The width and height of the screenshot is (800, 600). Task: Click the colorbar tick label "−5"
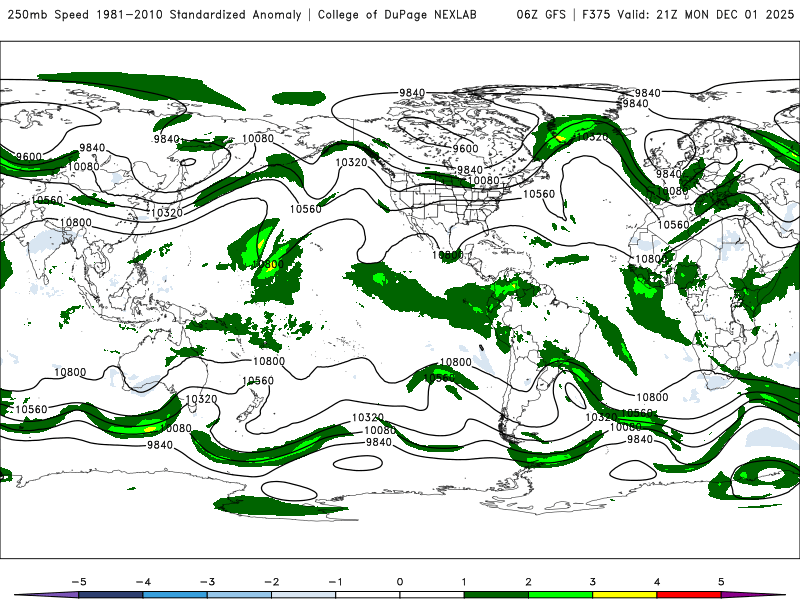(79, 582)
